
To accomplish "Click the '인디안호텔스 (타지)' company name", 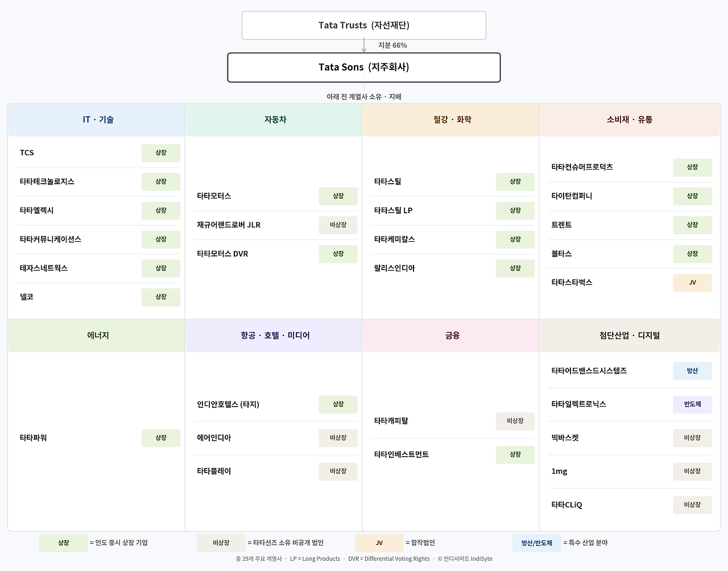I will tap(228, 404).
